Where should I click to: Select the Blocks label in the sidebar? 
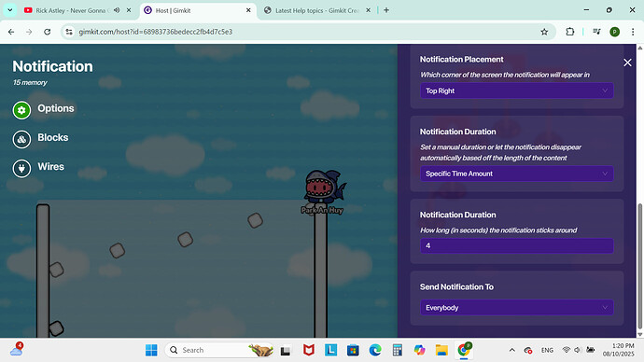(53, 137)
